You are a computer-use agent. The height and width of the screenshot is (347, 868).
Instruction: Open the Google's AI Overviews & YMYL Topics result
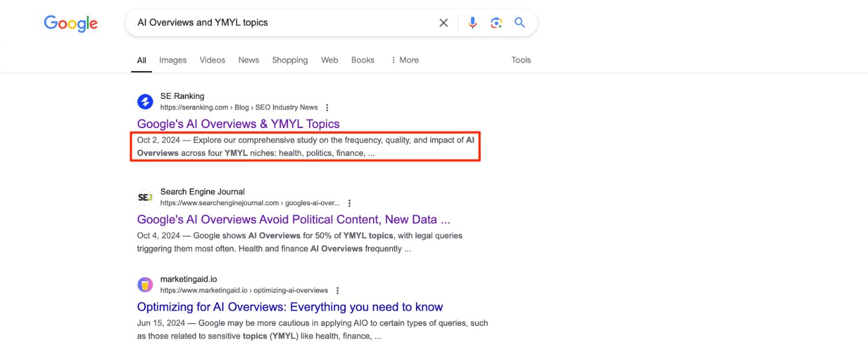[238, 124]
